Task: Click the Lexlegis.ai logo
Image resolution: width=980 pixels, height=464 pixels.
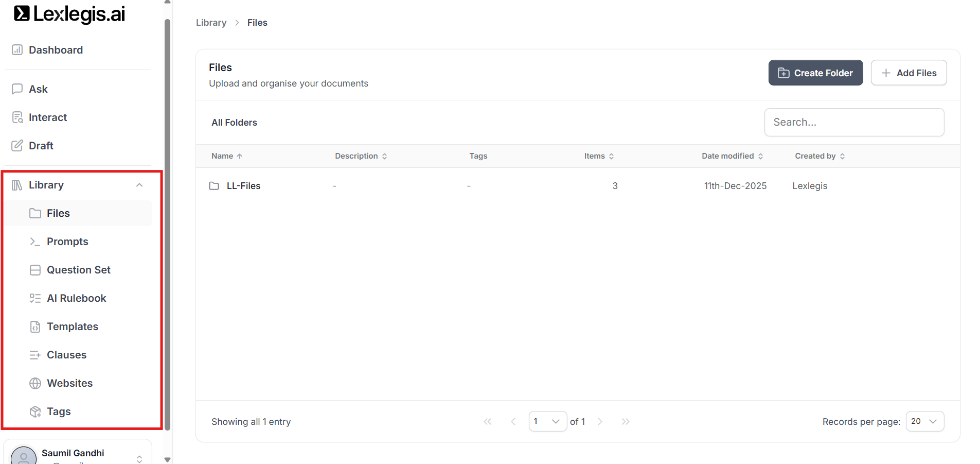Action: [x=69, y=14]
